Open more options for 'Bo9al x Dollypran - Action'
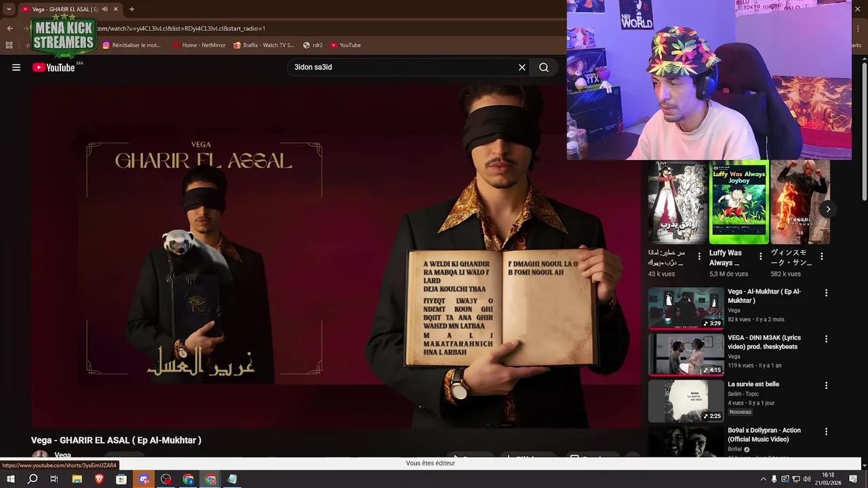 point(826,432)
